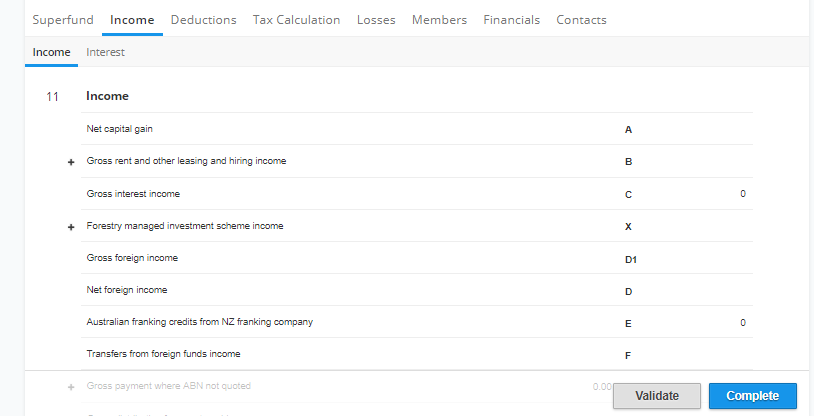This screenshot has width=814, height=416.
Task: Switch to the Deductions tab
Action: 204,20
